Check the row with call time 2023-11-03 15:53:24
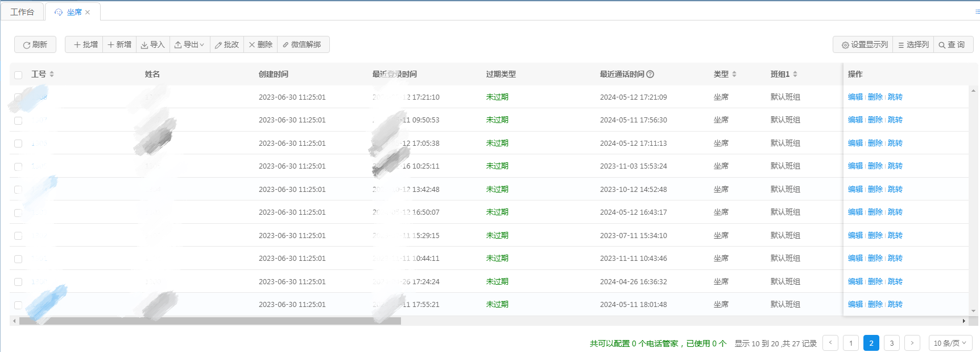 coord(18,166)
